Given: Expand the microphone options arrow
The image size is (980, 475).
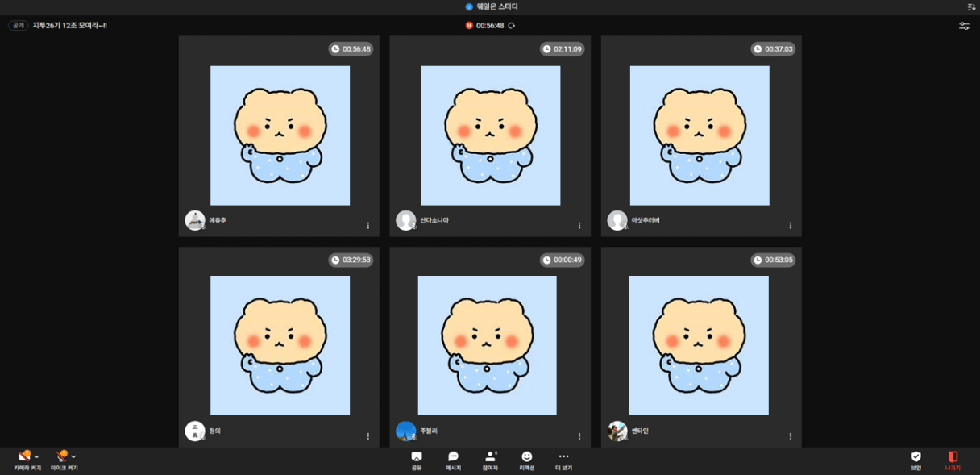Looking at the screenshot, I should point(74,457).
